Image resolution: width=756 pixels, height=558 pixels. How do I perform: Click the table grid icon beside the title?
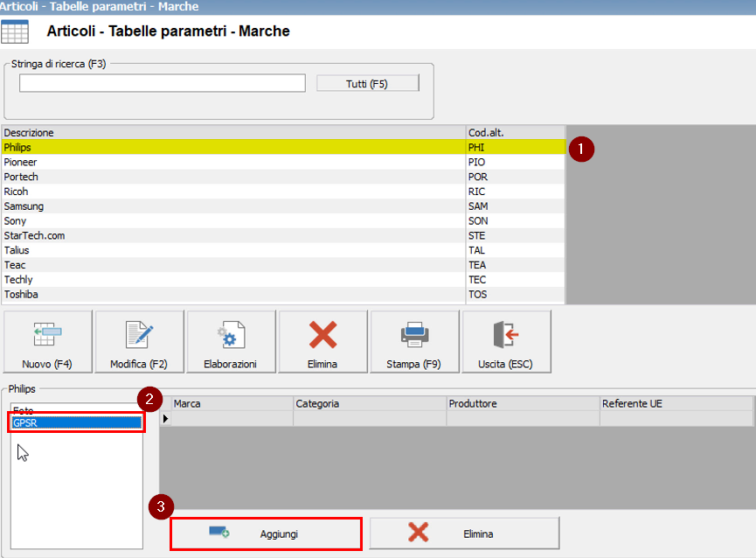tap(15, 31)
